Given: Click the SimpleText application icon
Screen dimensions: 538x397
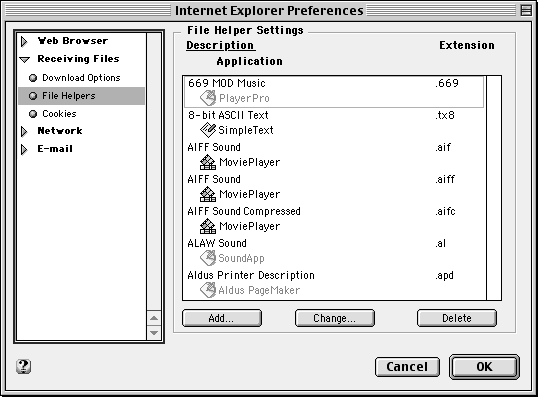Looking at the screenshot, I should [x=208, y=130].
